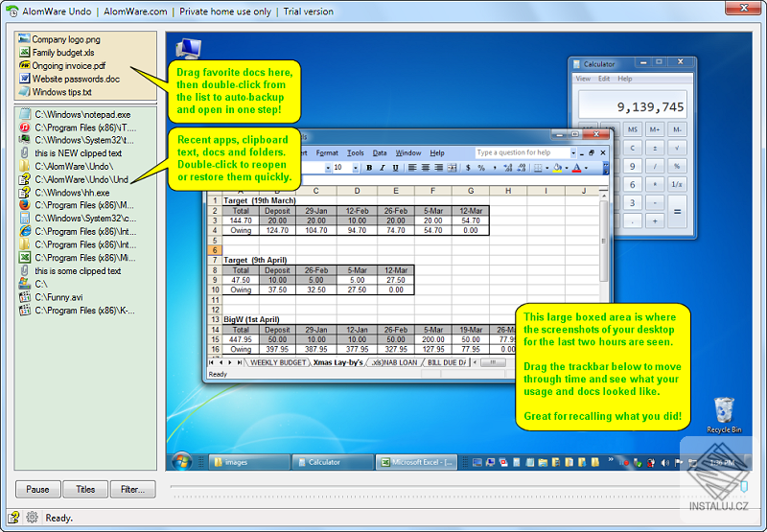The width and height of the screenshot is (767, 532).
Task: Select C:\Funny.avi video entry
Action: (52, 297)
